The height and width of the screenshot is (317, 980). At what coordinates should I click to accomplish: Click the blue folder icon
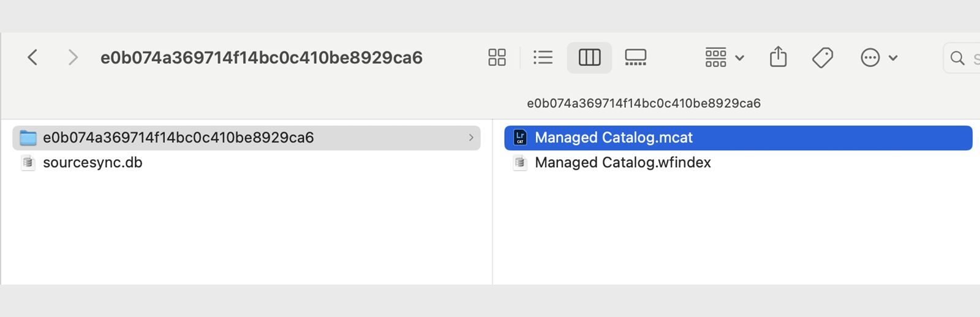[28, 138]
